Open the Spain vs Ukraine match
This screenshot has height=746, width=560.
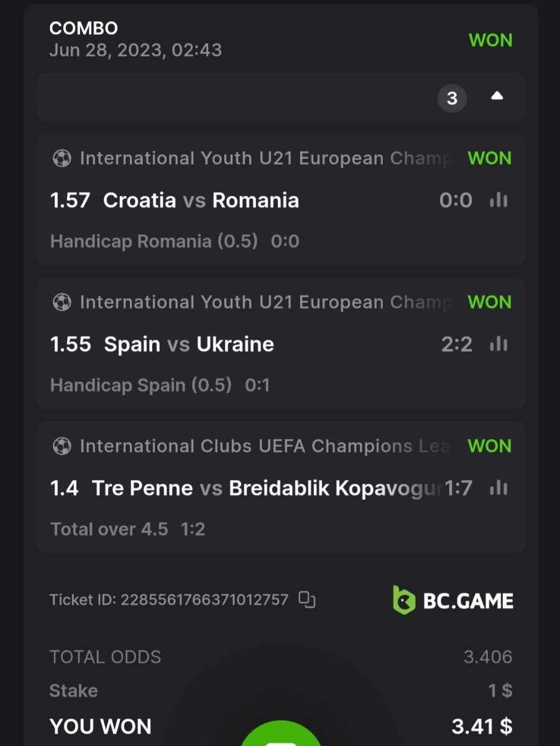click(189, 344)
